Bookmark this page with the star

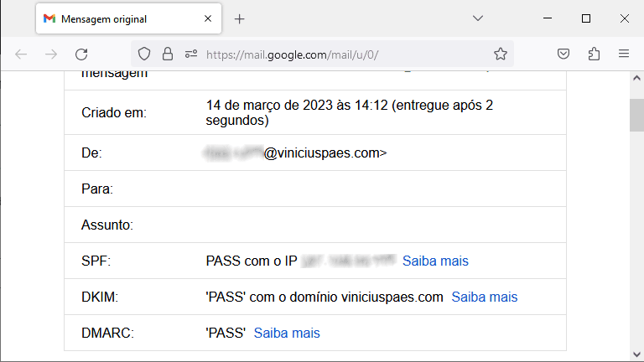click(x=501, y=54)
